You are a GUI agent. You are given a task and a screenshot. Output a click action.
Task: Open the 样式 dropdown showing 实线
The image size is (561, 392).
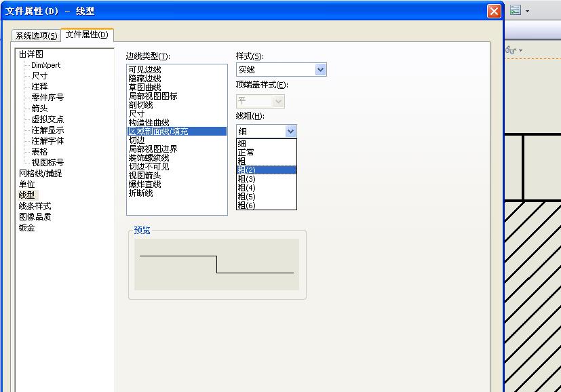(282, 69)
